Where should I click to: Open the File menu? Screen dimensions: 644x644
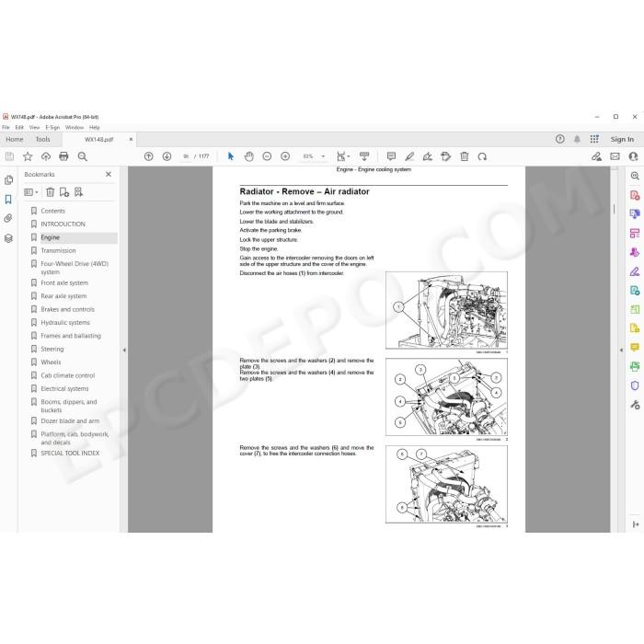[6, 127]
